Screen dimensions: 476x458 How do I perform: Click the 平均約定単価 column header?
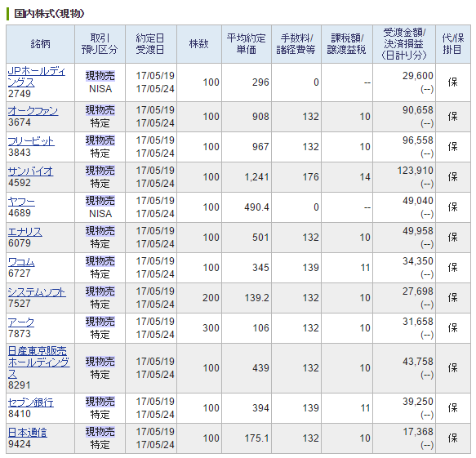247,44
